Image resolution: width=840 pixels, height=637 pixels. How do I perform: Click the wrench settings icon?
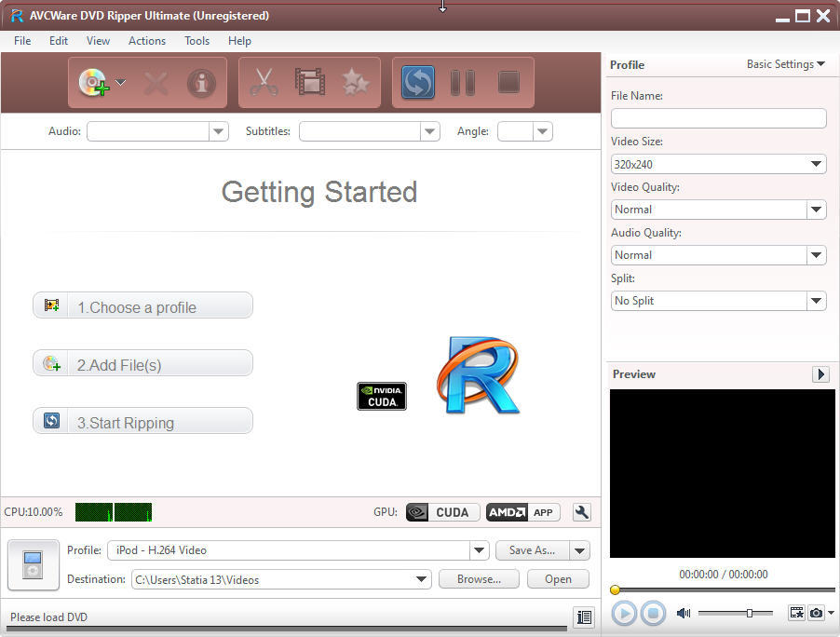(581, 513)
